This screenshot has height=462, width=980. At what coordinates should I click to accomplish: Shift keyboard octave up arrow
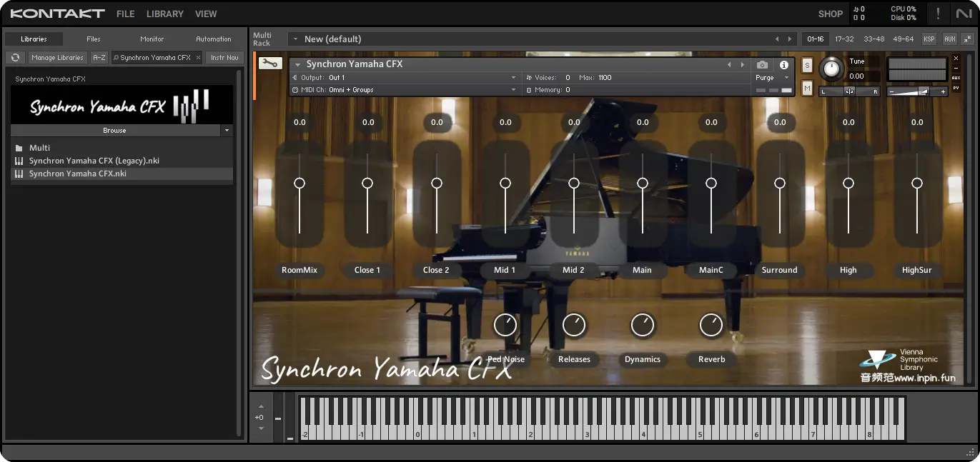(x=261, y=406)
